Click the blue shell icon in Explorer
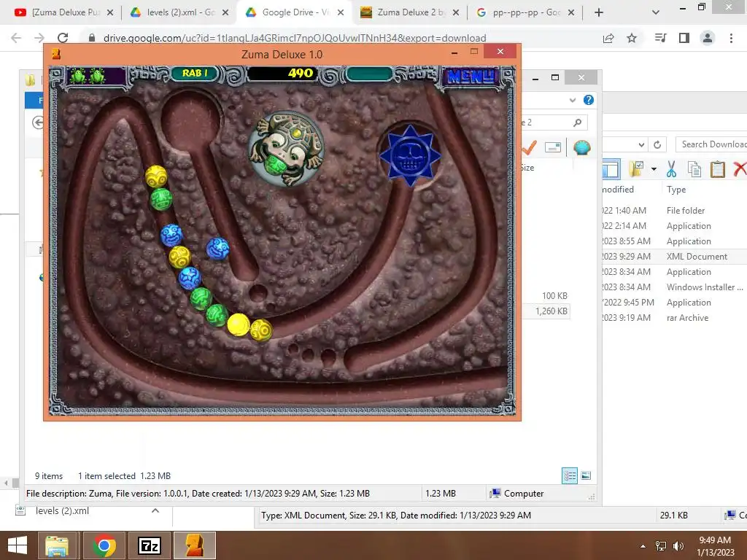 coord(581,147)
